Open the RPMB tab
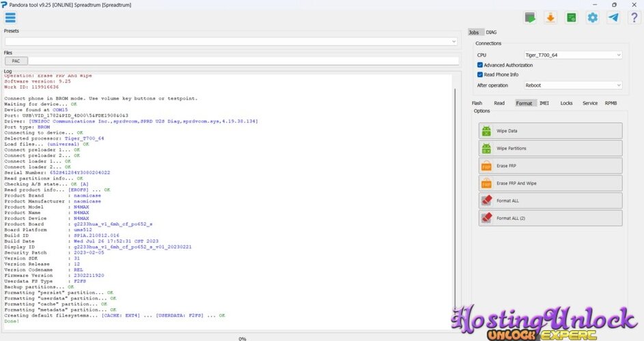The width and height of the screenshot is (644, 341). 611,104
